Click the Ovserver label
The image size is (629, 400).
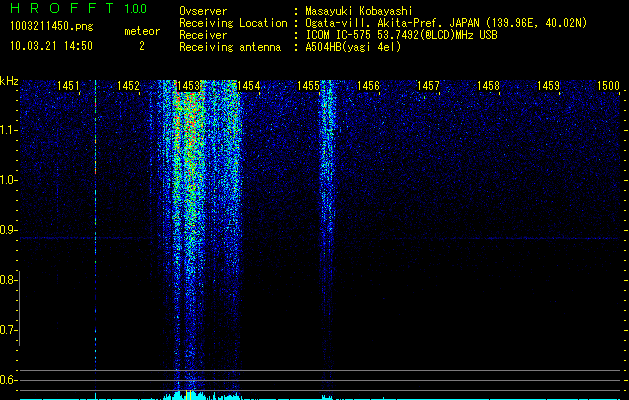[203, 11]
